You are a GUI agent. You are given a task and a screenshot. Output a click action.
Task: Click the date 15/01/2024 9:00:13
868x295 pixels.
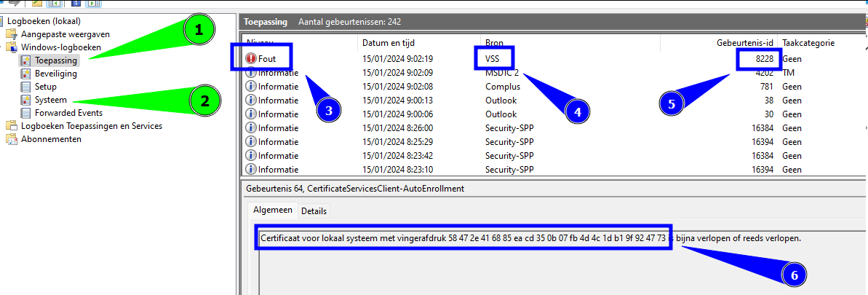(397, 101)
